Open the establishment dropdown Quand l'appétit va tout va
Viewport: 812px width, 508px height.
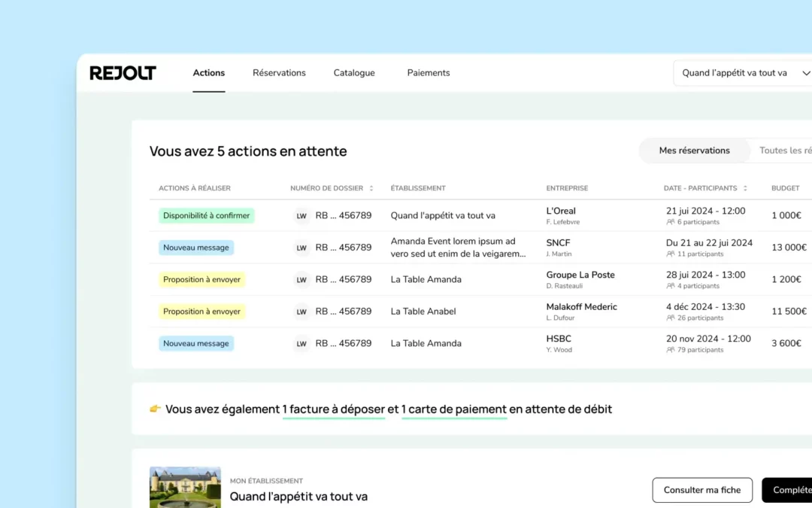(x=743, y=73)
